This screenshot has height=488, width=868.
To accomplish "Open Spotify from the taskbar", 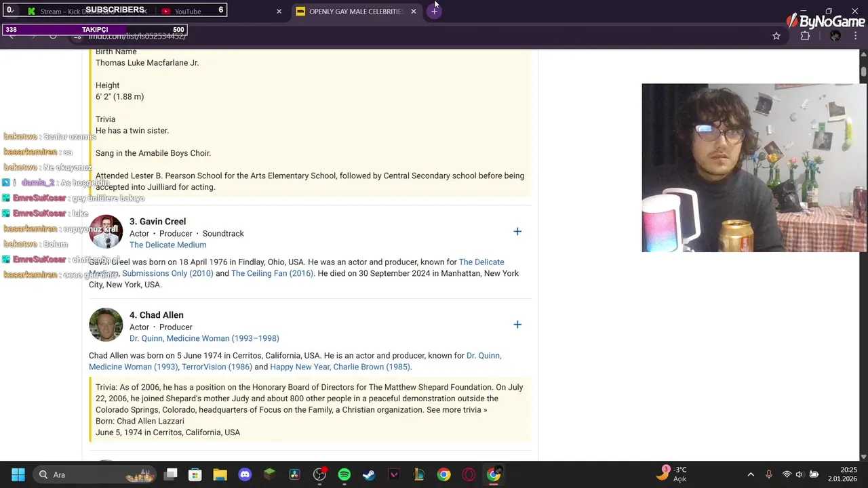I will [x=344, y=474].
